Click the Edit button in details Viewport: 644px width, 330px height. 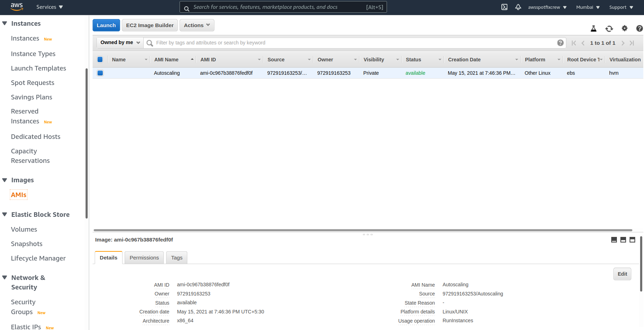click(622, 274)
